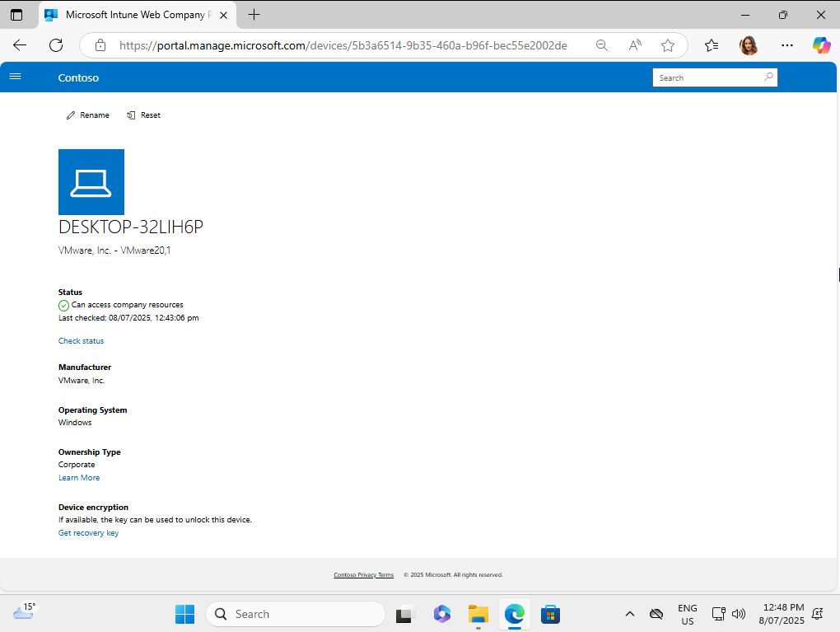
Task: Type in the portal Search field
Action: (x=708, y=77)
